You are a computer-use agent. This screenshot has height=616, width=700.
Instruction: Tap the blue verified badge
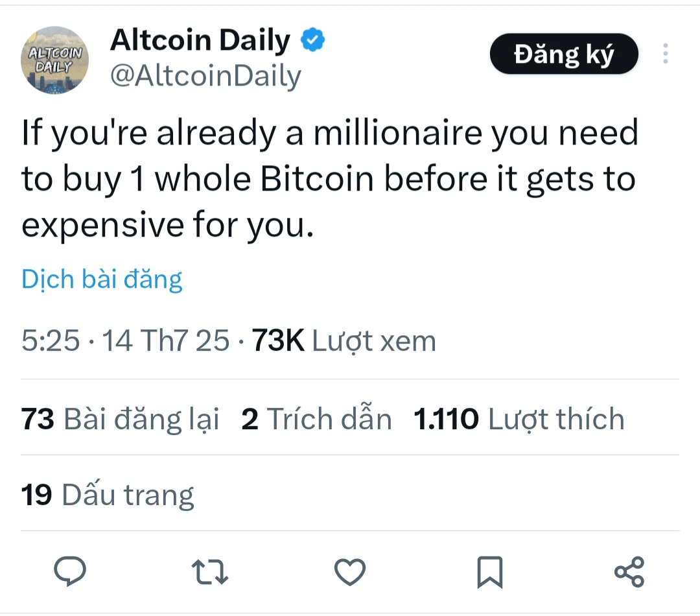[x=312, y=40]
